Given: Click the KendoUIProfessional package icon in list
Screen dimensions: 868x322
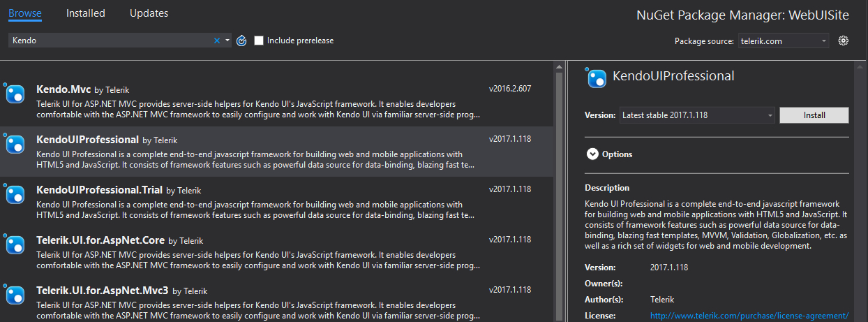Looking at the screenshot, I should (x=15, y=145).
